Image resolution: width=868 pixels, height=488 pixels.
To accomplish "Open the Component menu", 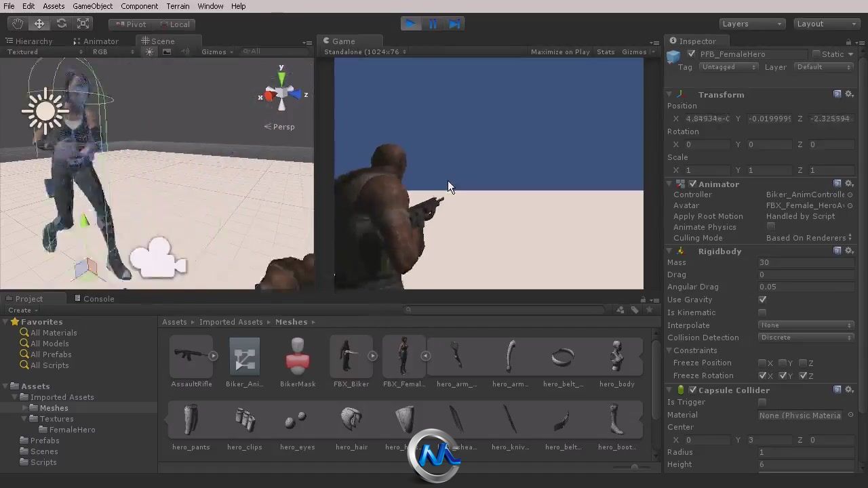I will [x=139, y=6].
